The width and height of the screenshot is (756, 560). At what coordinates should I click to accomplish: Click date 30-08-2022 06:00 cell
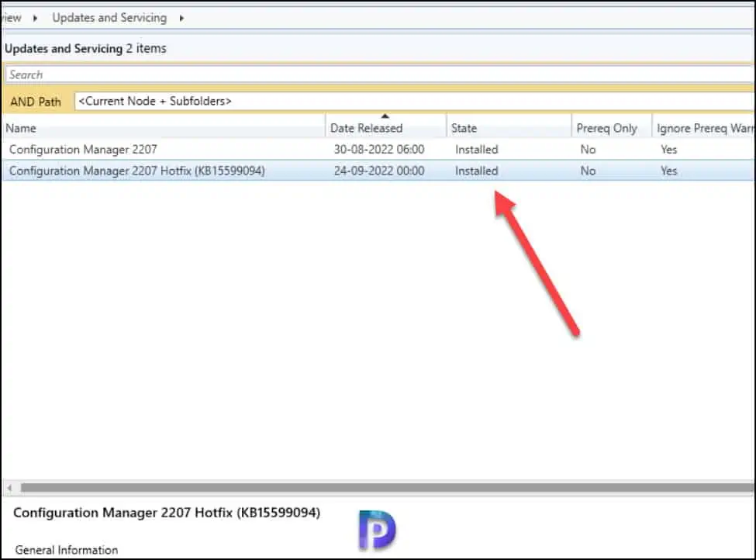379,150
